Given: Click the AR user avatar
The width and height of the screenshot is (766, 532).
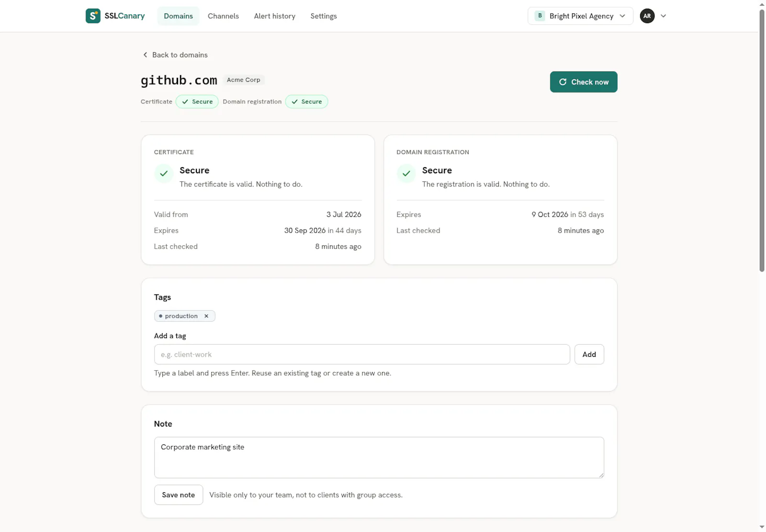Looking at the screenshot, I should click(x=647, y=16).
